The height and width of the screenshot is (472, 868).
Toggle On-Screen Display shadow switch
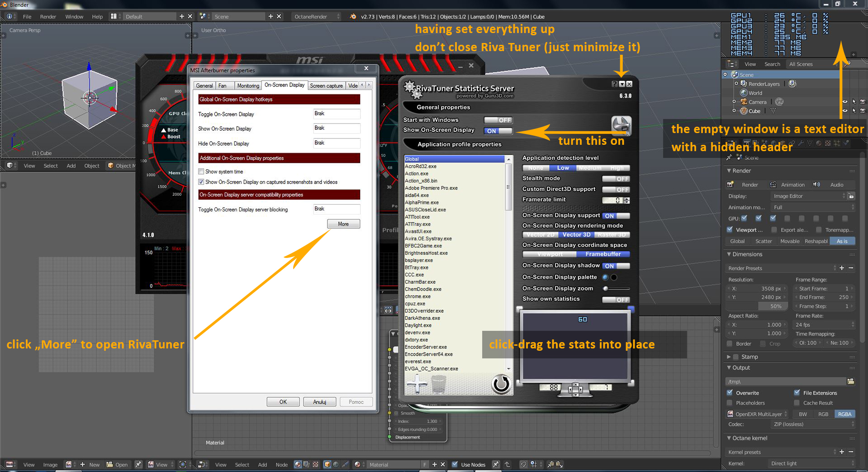click(616, 266)
